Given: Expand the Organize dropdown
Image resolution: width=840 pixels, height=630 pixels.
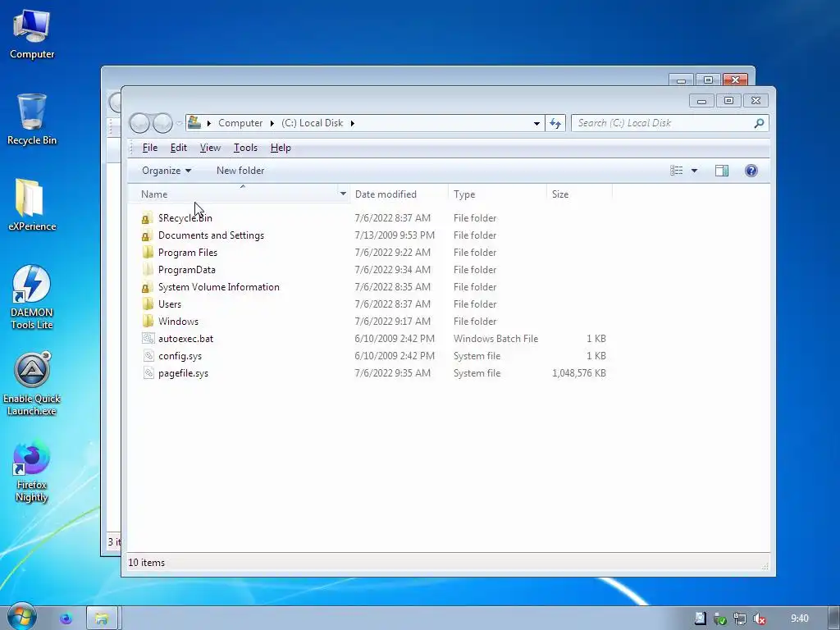Looking at the screenshot, I should coord(166,171).
